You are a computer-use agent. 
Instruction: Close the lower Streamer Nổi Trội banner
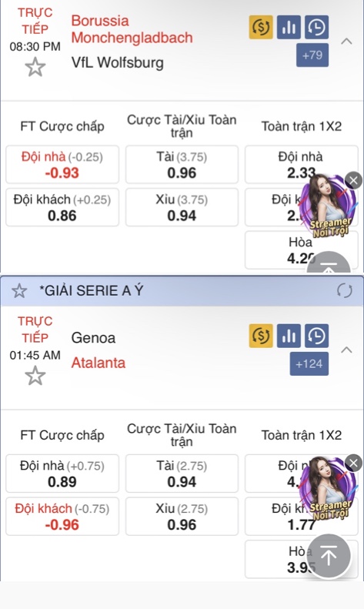click(x=353, y=463)
